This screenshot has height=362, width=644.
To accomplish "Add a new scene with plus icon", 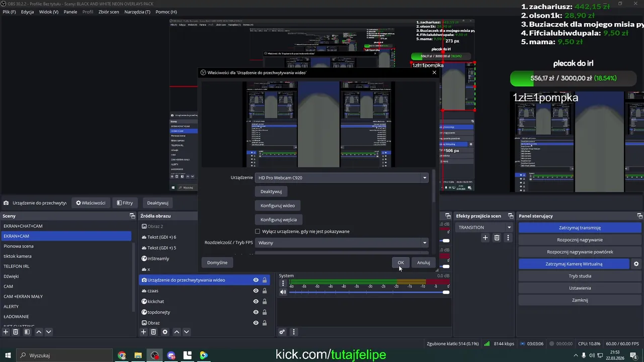I will tap(6, 332).
